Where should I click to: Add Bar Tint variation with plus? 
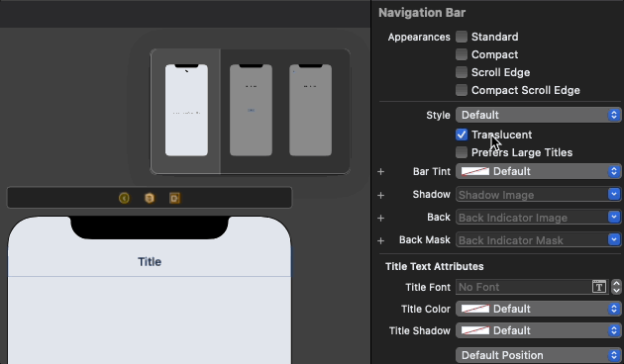(x=381, y=172)
